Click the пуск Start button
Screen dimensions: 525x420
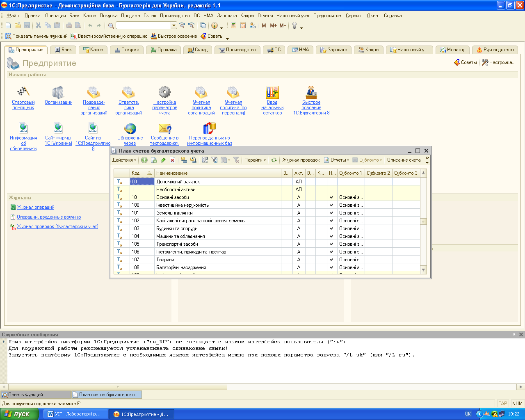20,414
